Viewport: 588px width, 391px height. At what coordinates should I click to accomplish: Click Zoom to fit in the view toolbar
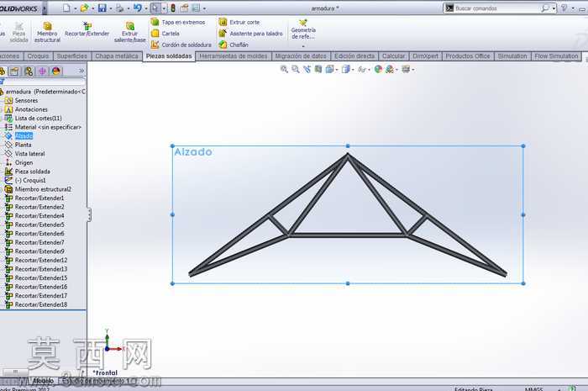284,69
